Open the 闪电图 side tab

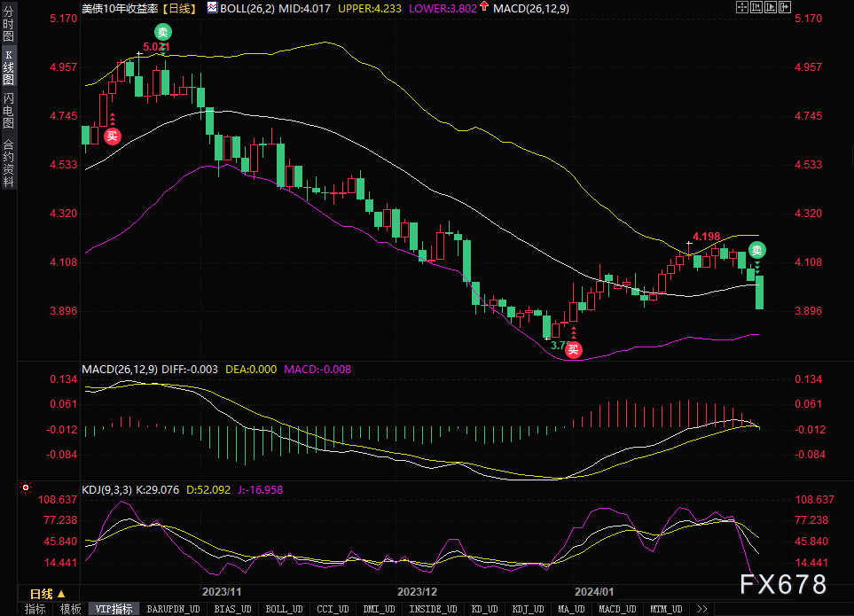tap(9, 110)
